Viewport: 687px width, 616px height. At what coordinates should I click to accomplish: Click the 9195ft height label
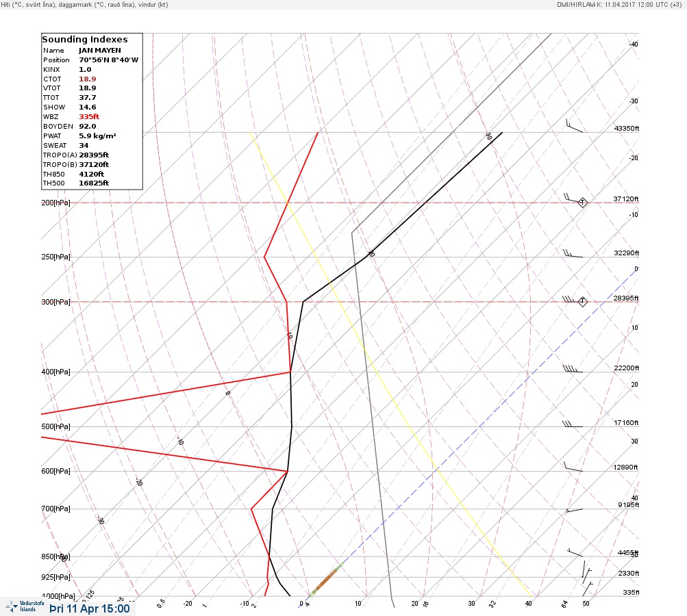(x=629, y=505)
